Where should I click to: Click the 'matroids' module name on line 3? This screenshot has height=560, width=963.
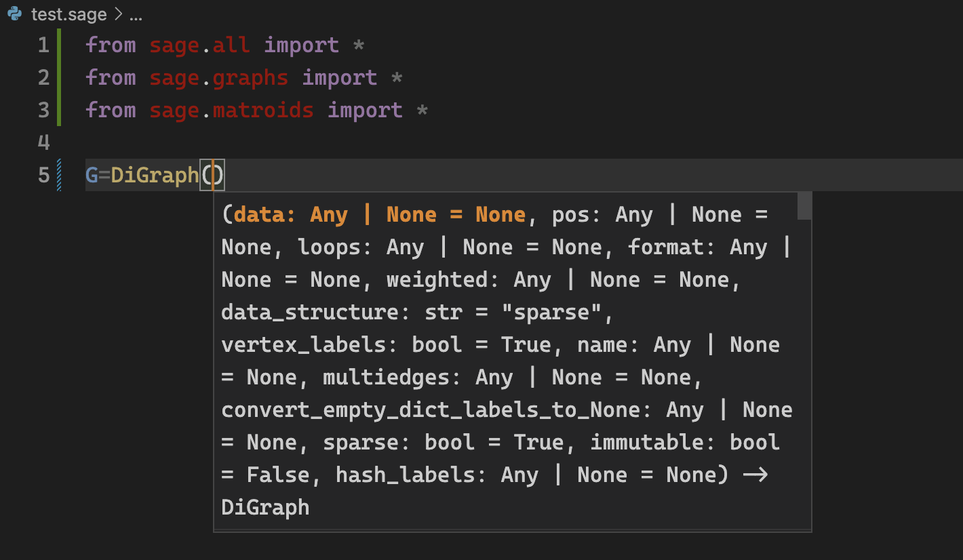pyautogui.click(x=263, y=111)
